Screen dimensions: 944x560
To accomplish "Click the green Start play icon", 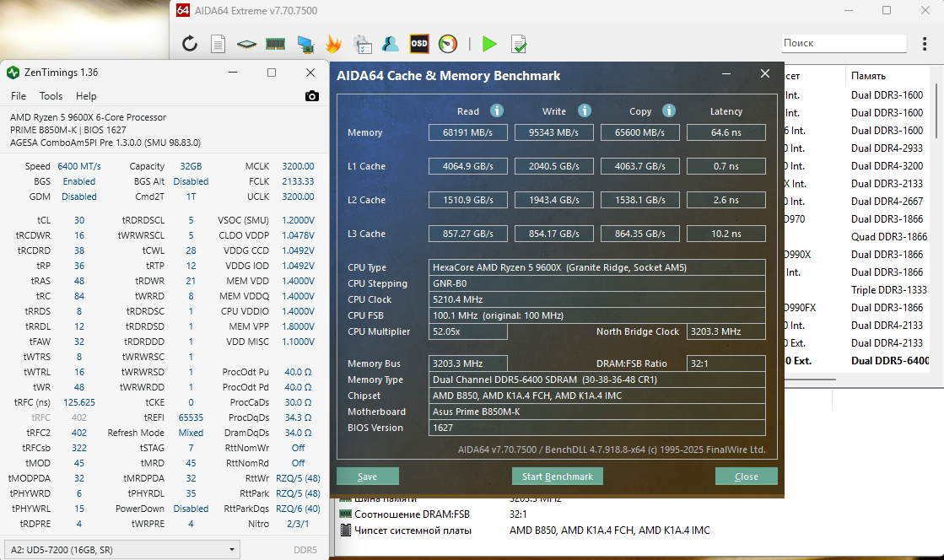I will pos(489,44).
